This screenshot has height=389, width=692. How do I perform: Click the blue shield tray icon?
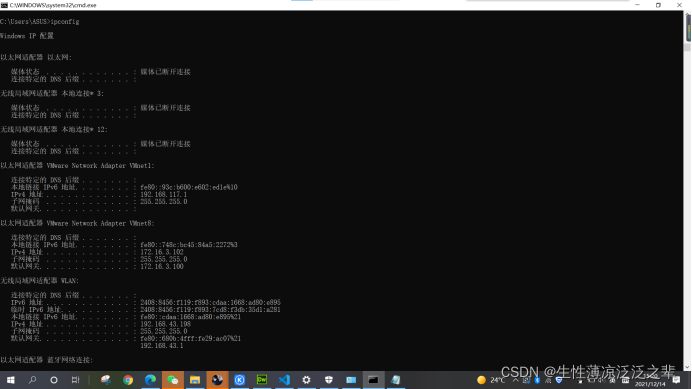559,380
